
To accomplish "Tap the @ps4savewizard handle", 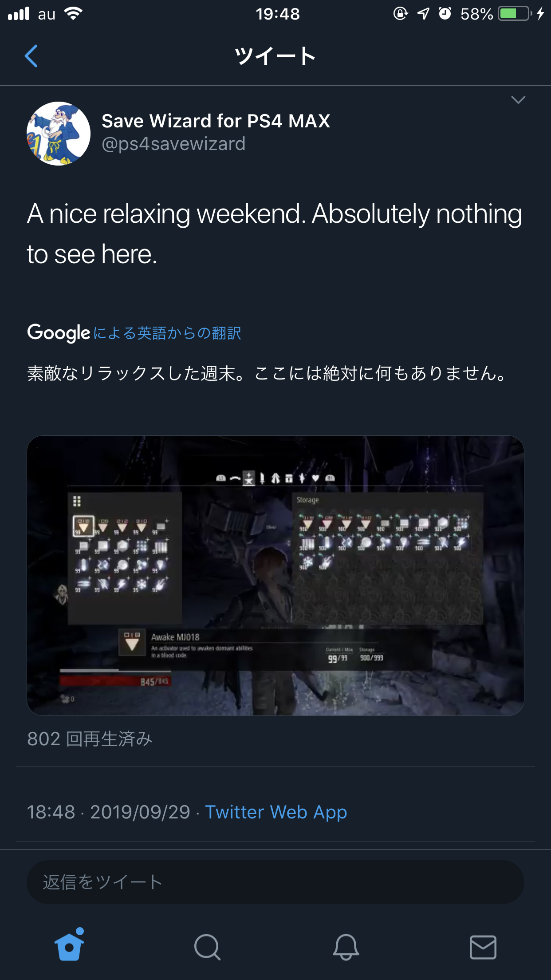I will (173, 144).
